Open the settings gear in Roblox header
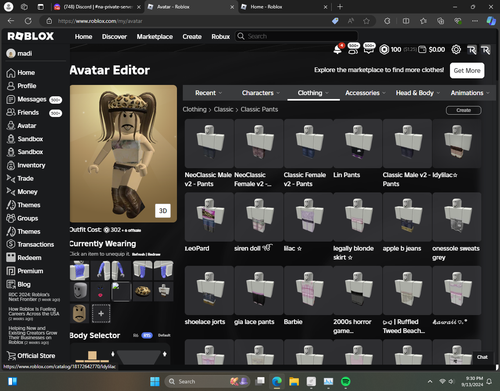The width and height of the screenshot is (500, 391). point(456,50)
